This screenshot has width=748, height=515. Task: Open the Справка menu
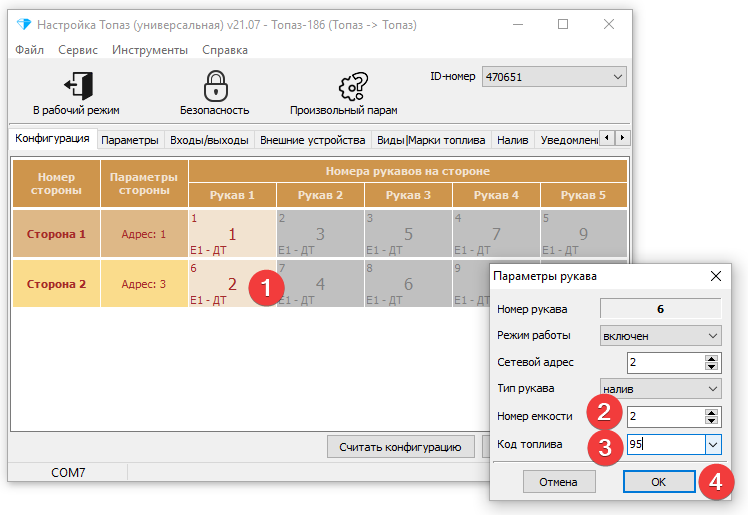tap(225, 50)
